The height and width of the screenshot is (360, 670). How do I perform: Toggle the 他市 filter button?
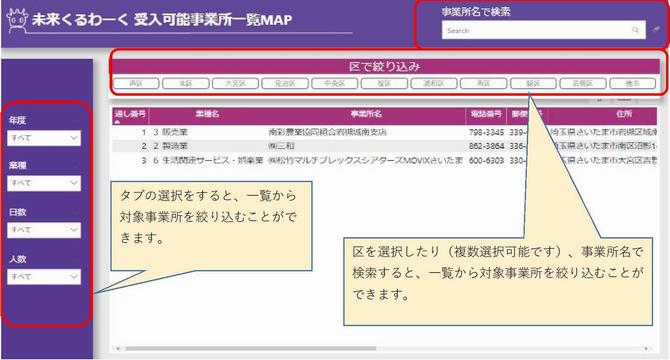click(632, 83)
